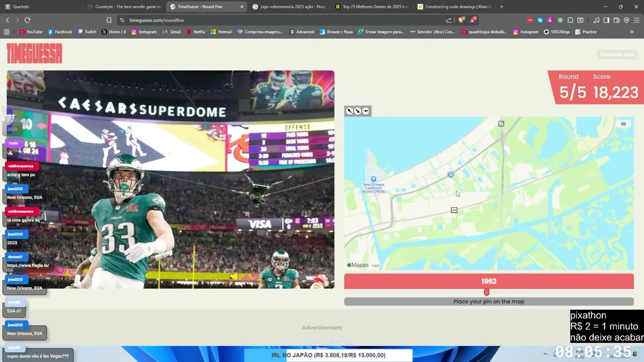This screenshot has height=362, width=644.
Task: Switch to Constructing scale drawings Khan tab
Action: point(454,7)
